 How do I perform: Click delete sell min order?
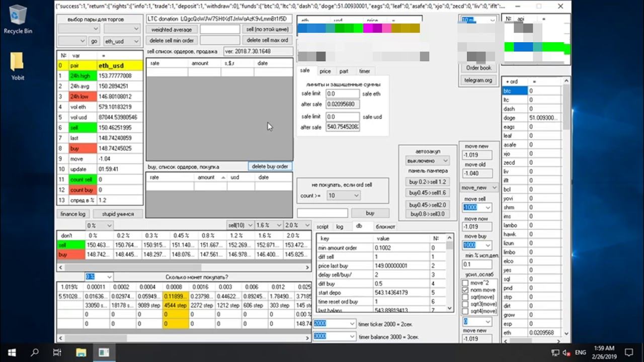pyautogui.click(x=172, y=40)
